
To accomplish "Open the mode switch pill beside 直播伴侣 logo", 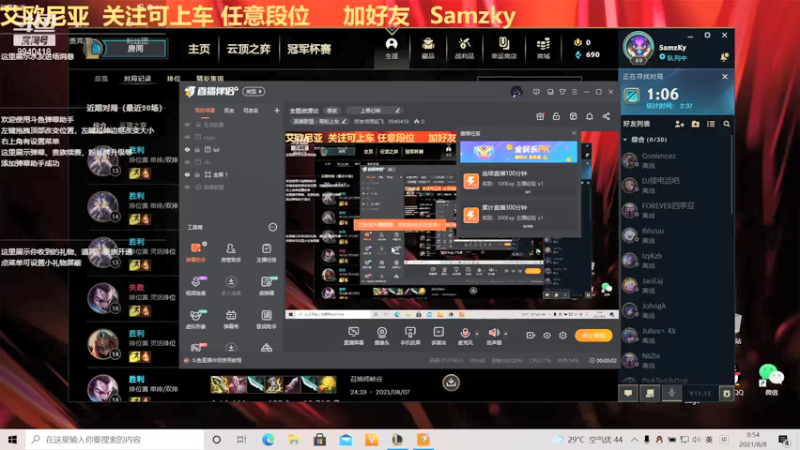I will tap(254, 91).
